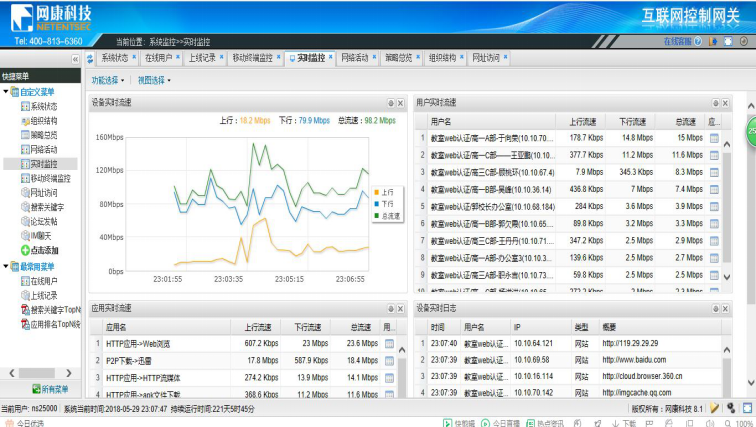The width and height of the screenshot is (756, 427).
Task: Open the 功能选择 dropdown
Action: click(107, 80)
